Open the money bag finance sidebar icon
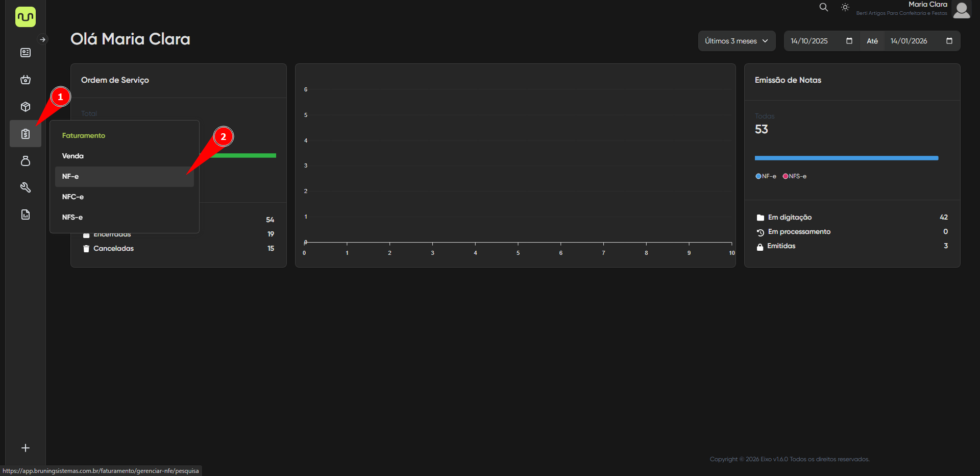The height and width of the screenshot is (476, 980). (26, 161)
